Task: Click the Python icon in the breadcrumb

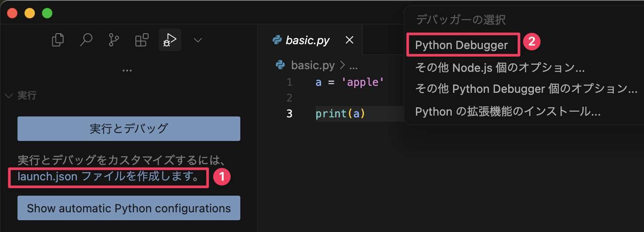Action: tap(280, 65)
